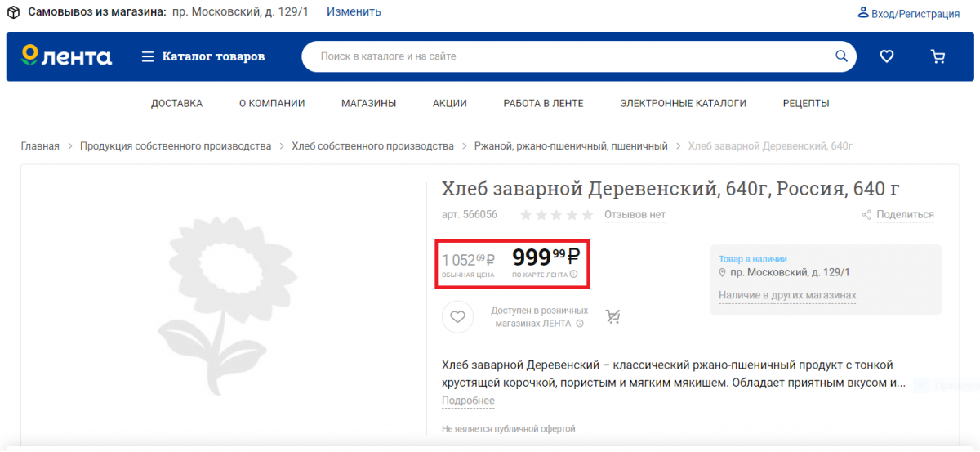Go to 'Рецепты' menu item
Screen dimensions: 980x452
point(806,103)
